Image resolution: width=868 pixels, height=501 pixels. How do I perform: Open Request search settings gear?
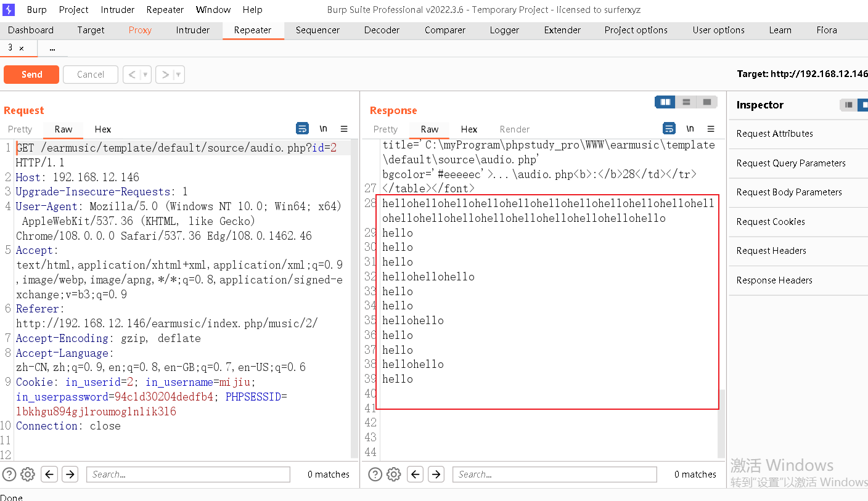(28, 474)
